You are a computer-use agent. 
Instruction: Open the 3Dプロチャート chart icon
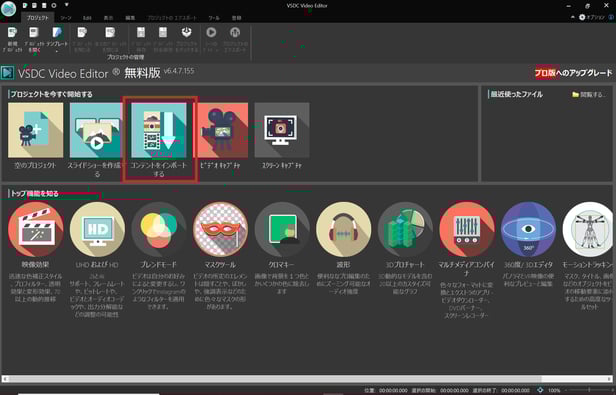405,230
